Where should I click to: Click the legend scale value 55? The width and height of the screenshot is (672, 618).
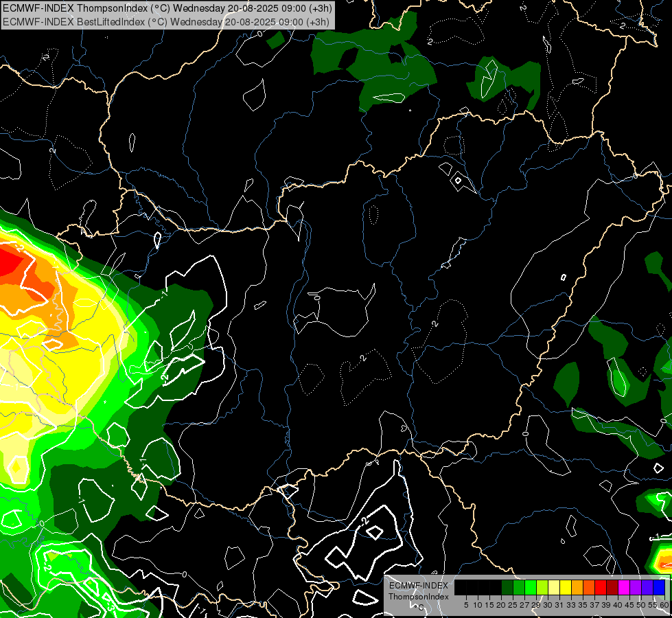[x=653, y=605]
